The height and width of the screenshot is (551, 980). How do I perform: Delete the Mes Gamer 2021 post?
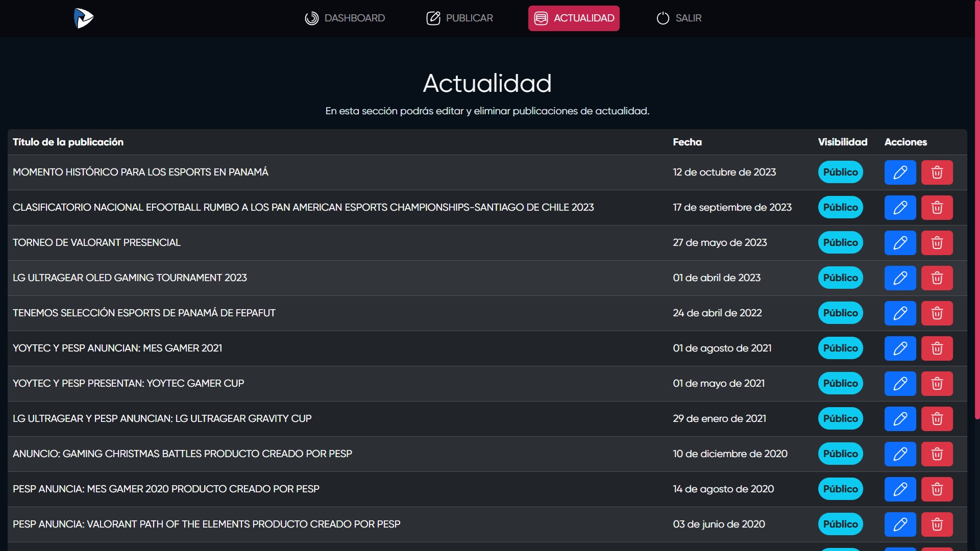(937, 348)
